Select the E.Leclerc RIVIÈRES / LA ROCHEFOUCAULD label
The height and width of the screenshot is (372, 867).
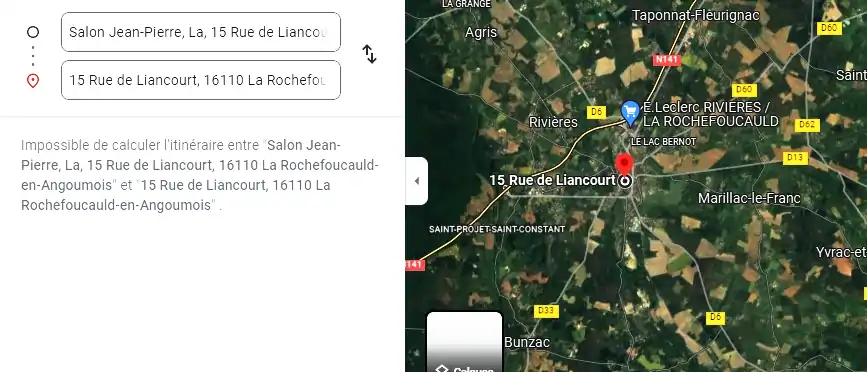[711, 114]
